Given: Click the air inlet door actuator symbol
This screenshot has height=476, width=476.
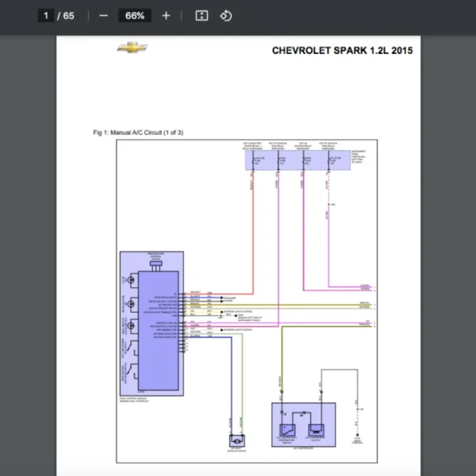Looking at the screenshot, I should 236,440.
